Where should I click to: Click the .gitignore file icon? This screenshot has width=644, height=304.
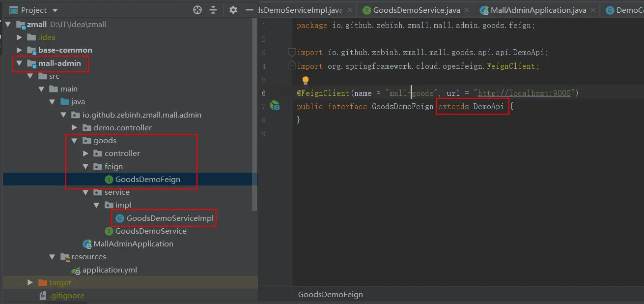click(43, 296)
